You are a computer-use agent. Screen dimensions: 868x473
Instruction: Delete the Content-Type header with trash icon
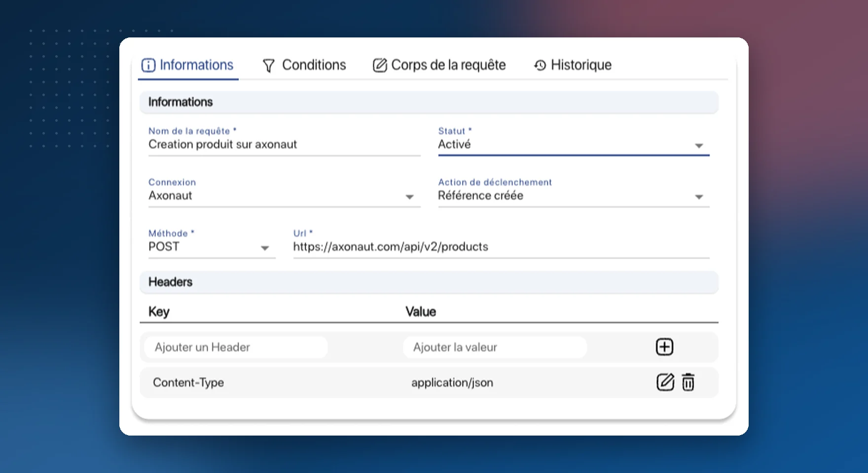688,382
